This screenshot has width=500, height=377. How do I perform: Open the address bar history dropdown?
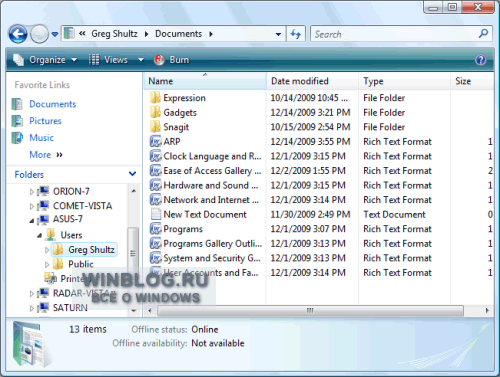click(278, 34)
